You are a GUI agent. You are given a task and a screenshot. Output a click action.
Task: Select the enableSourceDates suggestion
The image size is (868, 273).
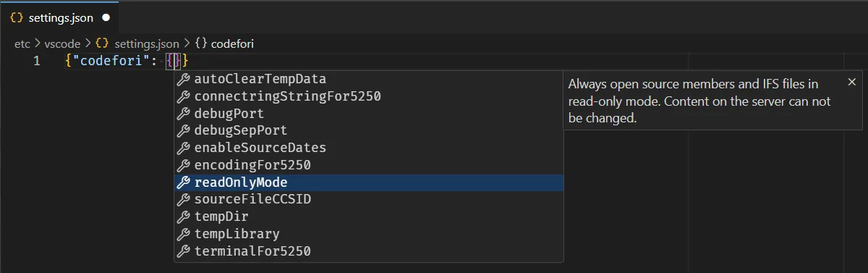click(369, 148)
